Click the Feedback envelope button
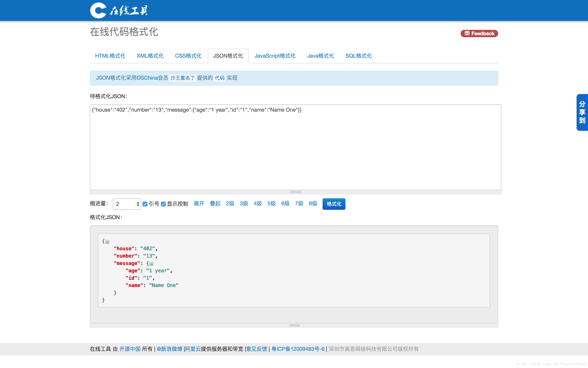The width and height of the screenshot is (588, 368). (x=479, y=33)
